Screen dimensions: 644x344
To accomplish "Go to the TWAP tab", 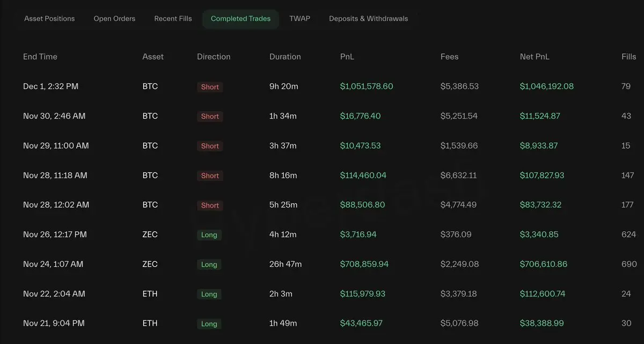I will [x=299, y=19].
